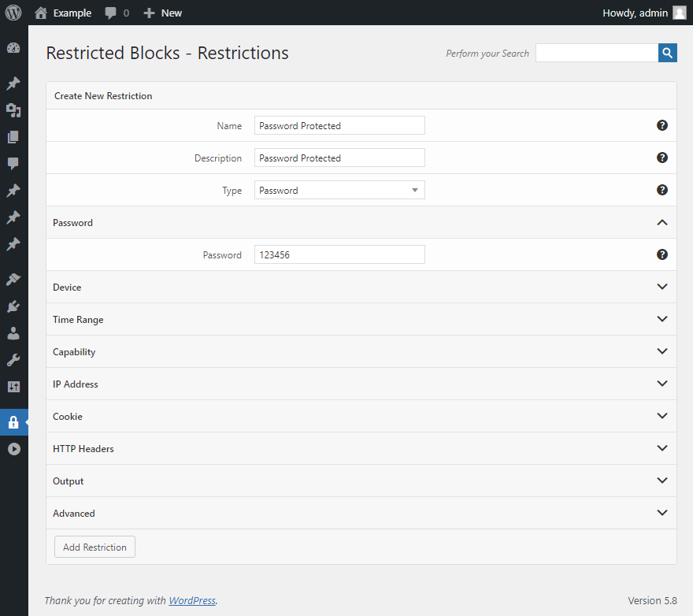
Task: Expand the Capability section
Action: tap(361, 351)
